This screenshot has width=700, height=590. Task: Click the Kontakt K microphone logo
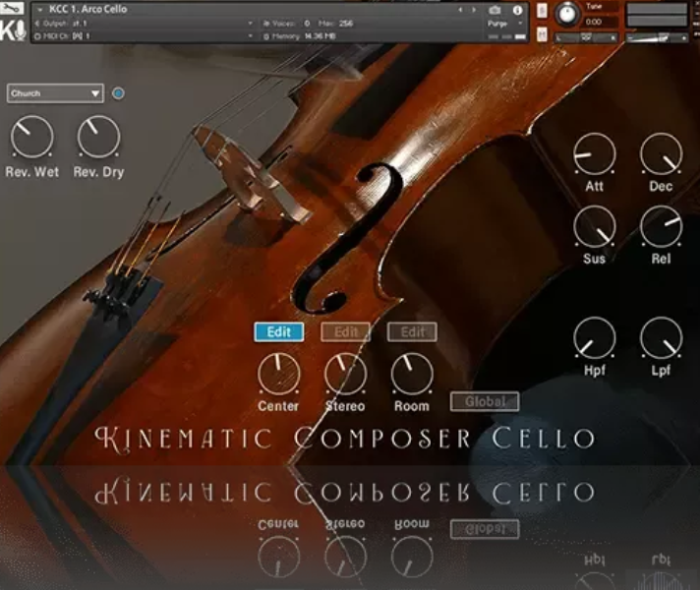(13, 30)
